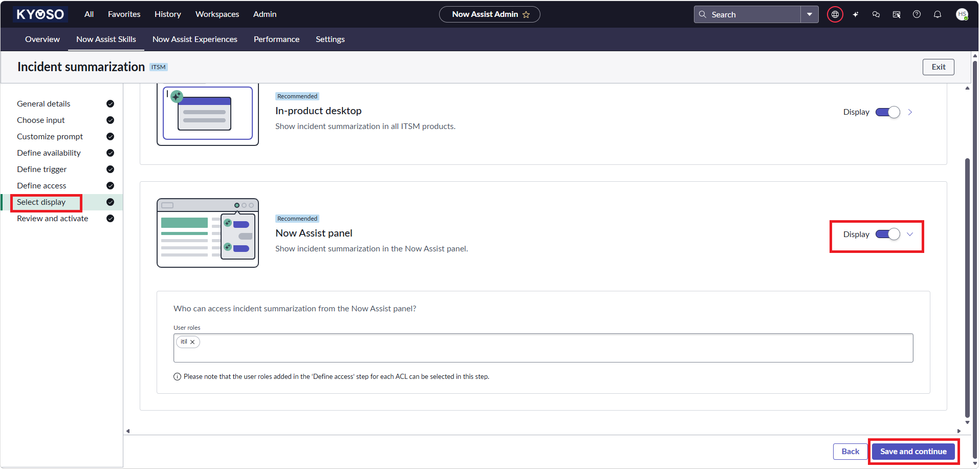Click the Select display checkmark icon
The width and height of the screenshot is (980, 469).
(x=110, y=202)
